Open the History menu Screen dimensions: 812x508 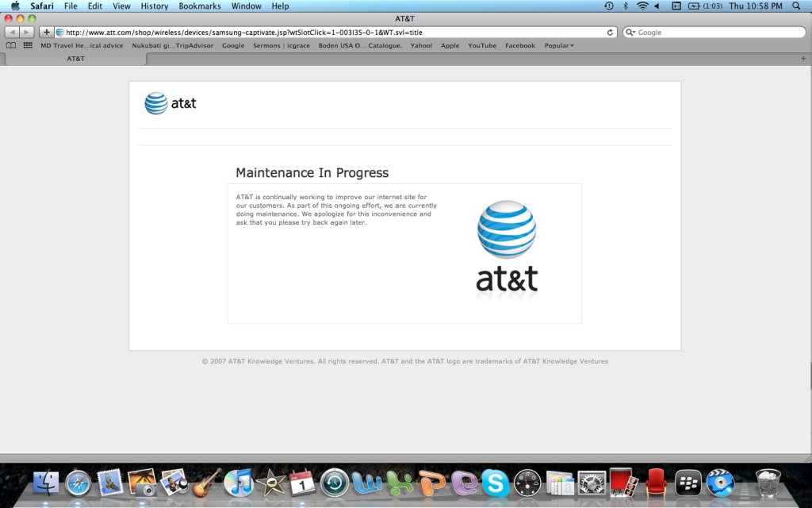[155, 6]
